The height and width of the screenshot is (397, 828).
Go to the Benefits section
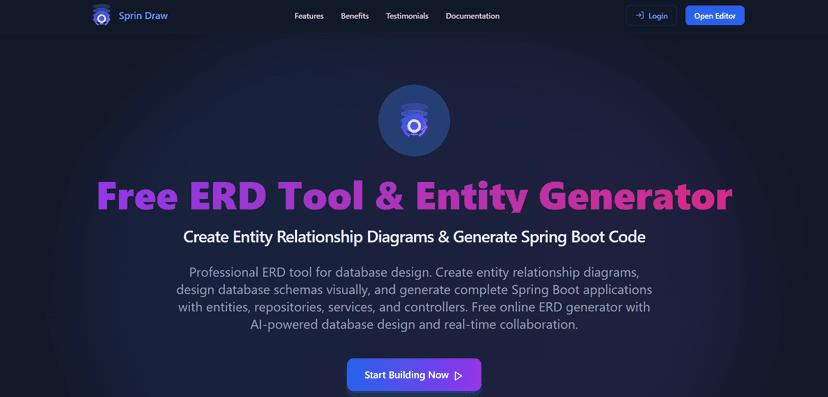(355, 16)
